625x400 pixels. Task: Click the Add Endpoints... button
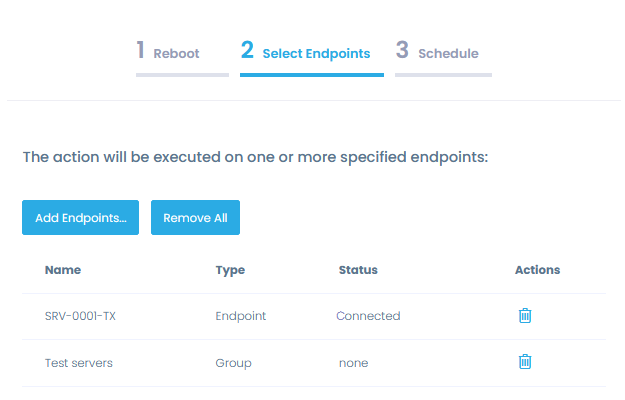81,218
